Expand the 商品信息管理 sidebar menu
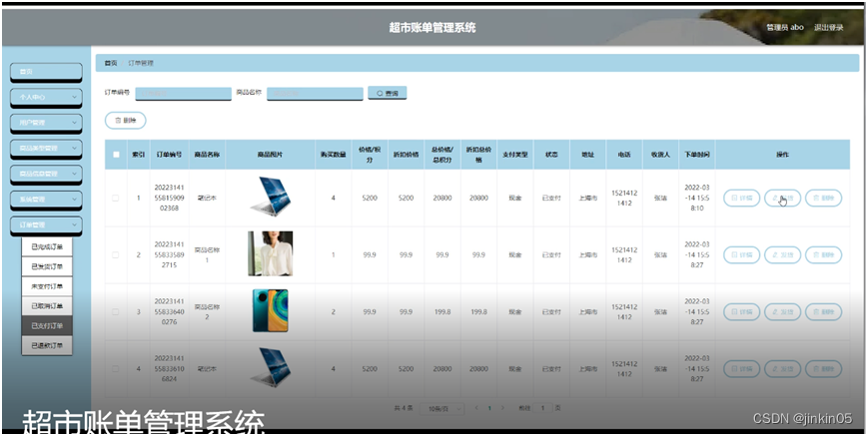The image size is (868, 436). coord(47,174)
